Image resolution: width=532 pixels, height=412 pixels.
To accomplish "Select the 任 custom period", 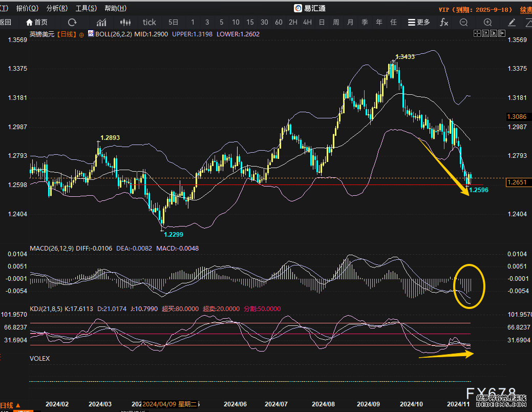I will (393, 23).
